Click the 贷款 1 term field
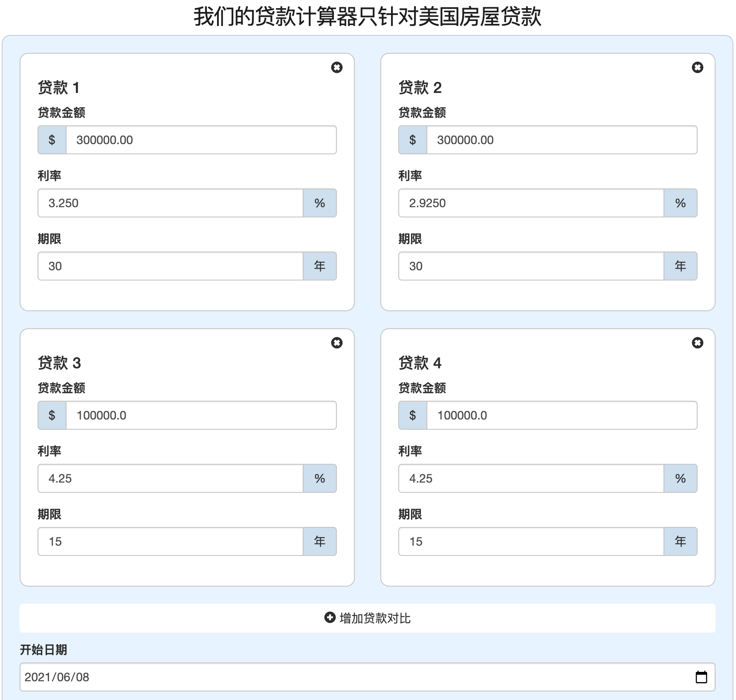The width and height of the screenshot is (736, 700). [171, 266]
